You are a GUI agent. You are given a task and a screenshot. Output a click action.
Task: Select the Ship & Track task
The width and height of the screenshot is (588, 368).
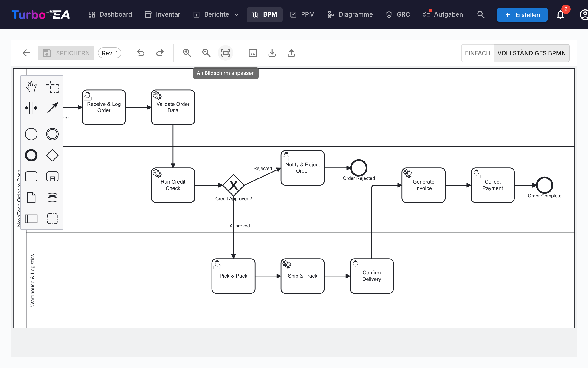pos(302,276)
